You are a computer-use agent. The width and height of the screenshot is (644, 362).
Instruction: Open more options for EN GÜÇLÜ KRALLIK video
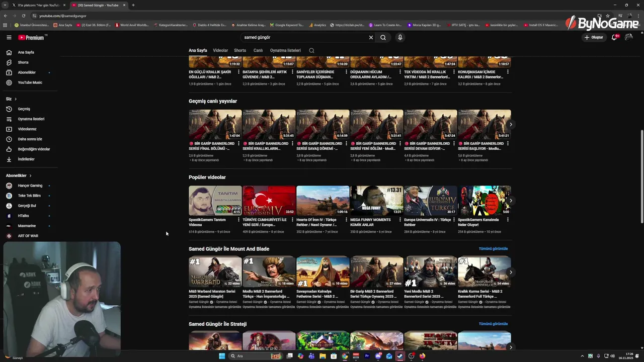click(x=238, y=72)
